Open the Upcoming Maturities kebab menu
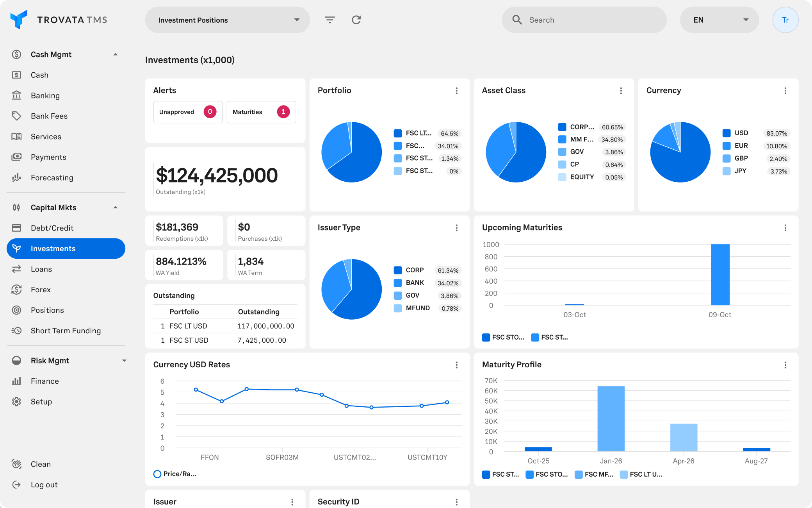This screenshot has width=812, height=508. pyautogui.click(x=785, y=228)
